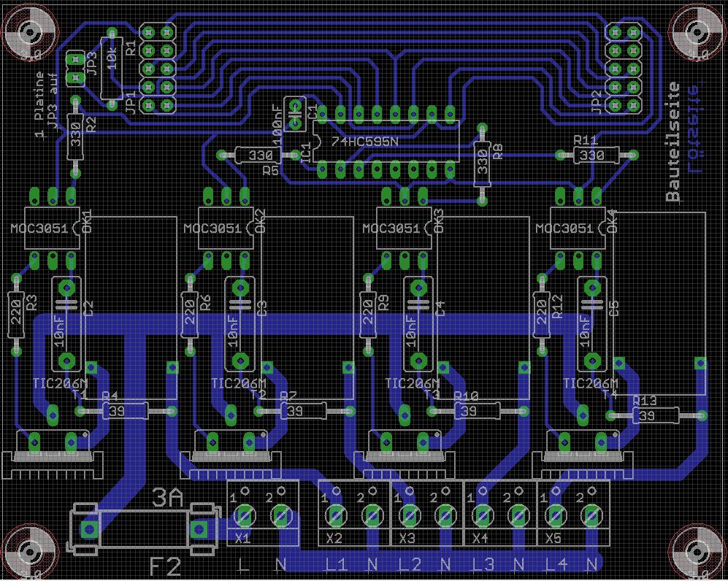Select resistor R12 labeled 220
This screenshot has width=728, height=581.
(x=542, y=315)
